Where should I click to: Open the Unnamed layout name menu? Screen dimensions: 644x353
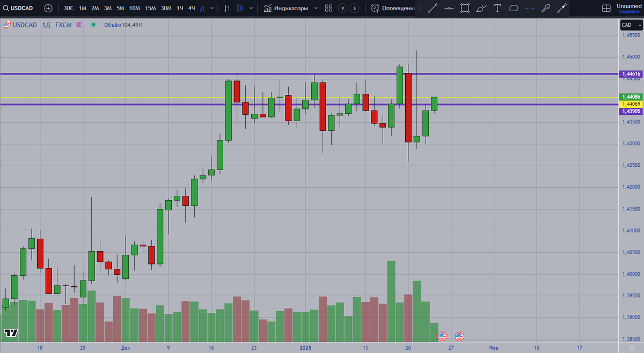[629, 5]
